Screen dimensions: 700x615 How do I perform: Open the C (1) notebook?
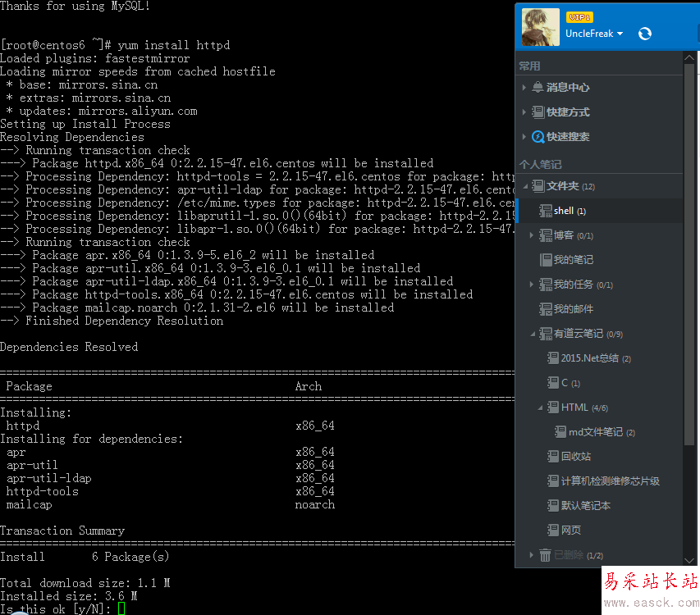click(x=570, y=383)
